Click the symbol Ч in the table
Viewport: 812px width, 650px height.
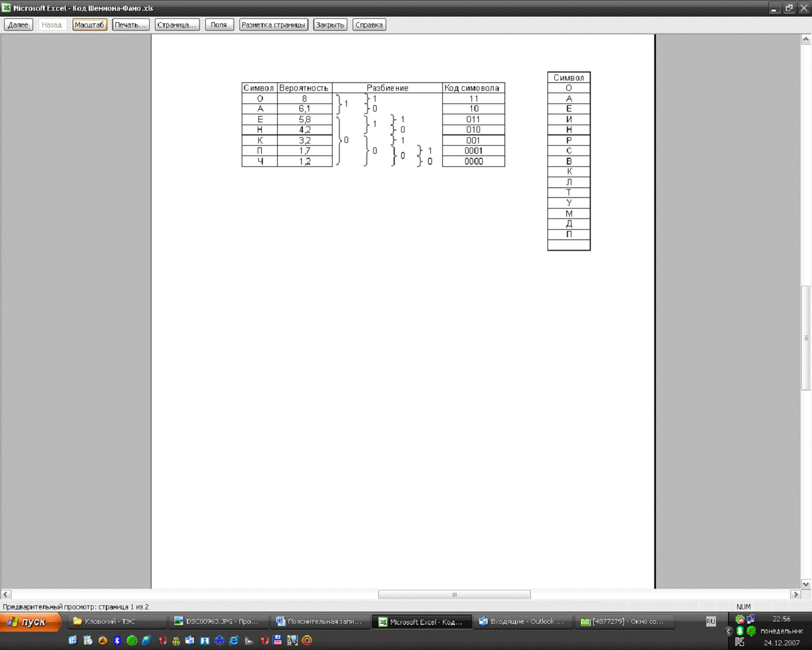(x=260, y=161)
